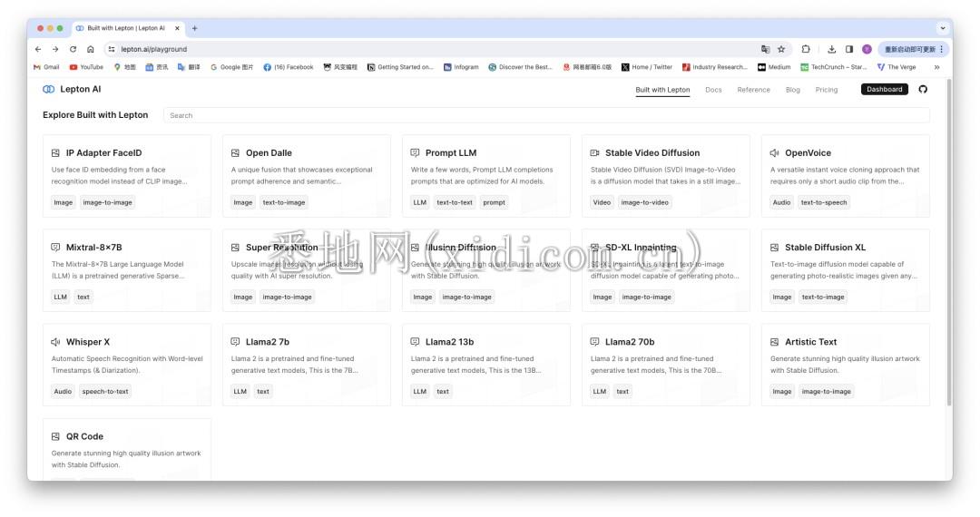Bookmark this page with the star icon

pos(781,49)
